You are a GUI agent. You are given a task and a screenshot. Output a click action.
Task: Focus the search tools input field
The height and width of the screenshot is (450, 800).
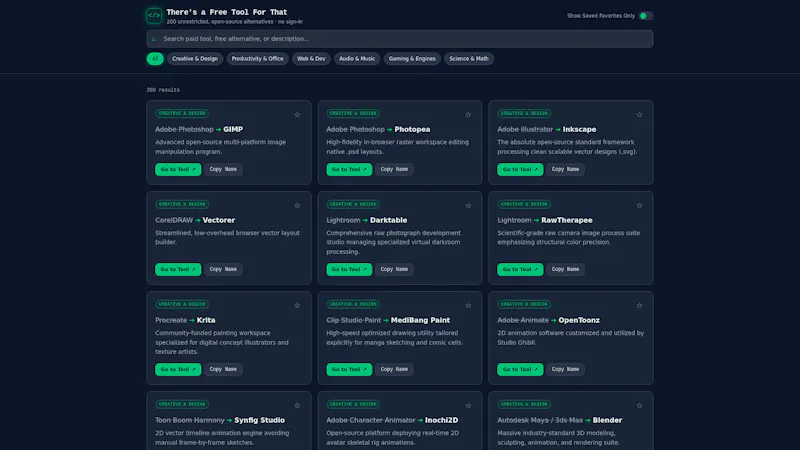pos(400,39)
